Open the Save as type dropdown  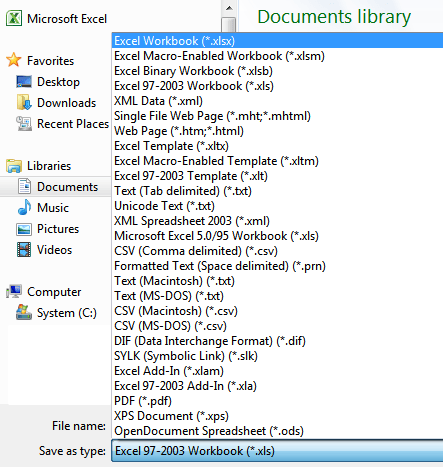point(277,451)
